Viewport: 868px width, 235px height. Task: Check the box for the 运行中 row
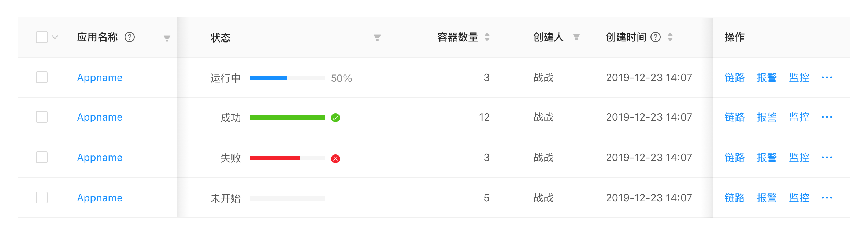(42, 77)
